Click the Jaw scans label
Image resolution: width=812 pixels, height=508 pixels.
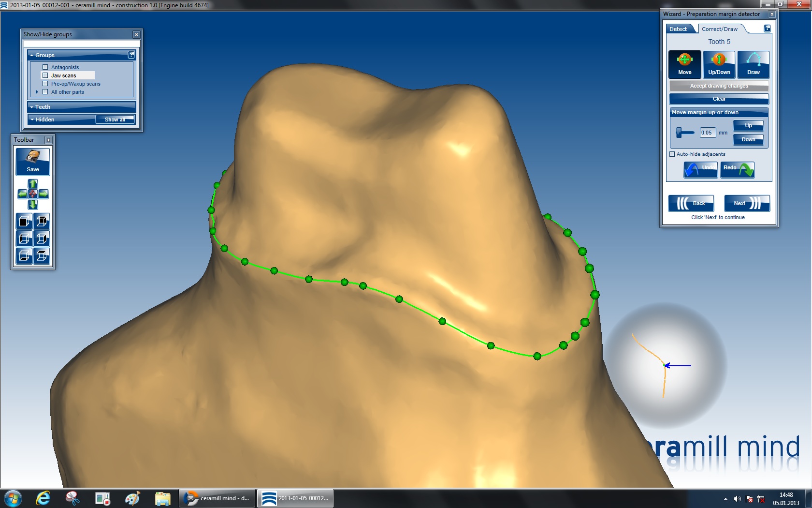click(64, 75)
